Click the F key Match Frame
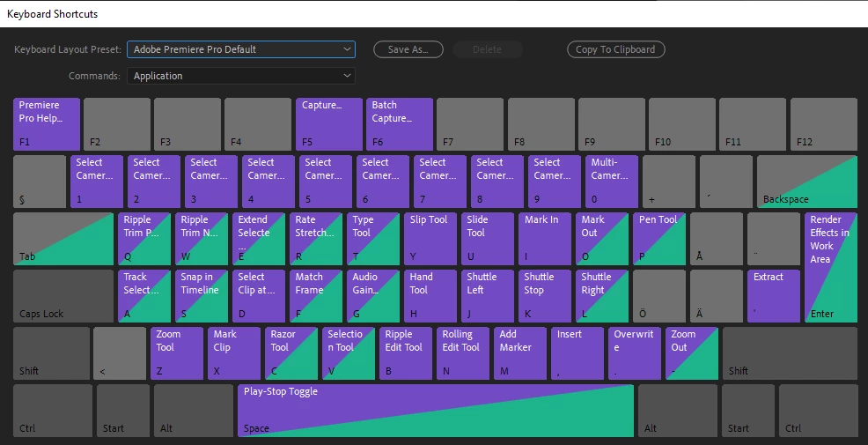This screenshot has height=445, width=868. point(316,296)
